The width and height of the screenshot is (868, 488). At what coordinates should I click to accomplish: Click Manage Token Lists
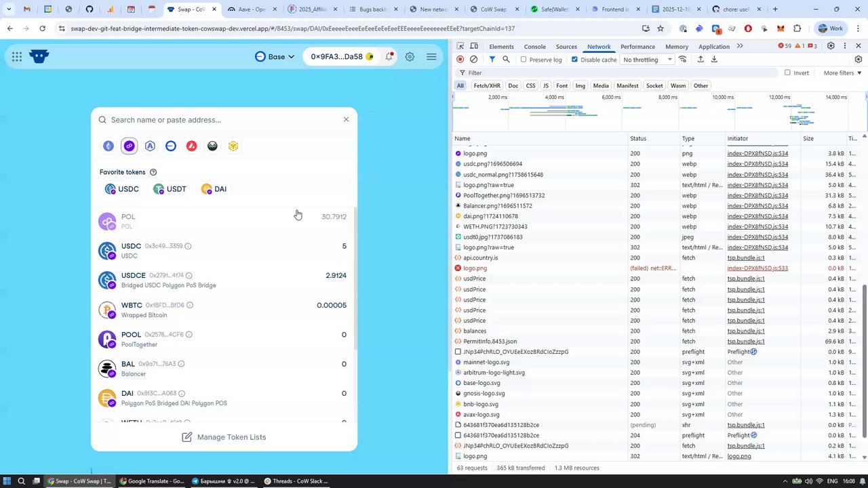point(224,437)
